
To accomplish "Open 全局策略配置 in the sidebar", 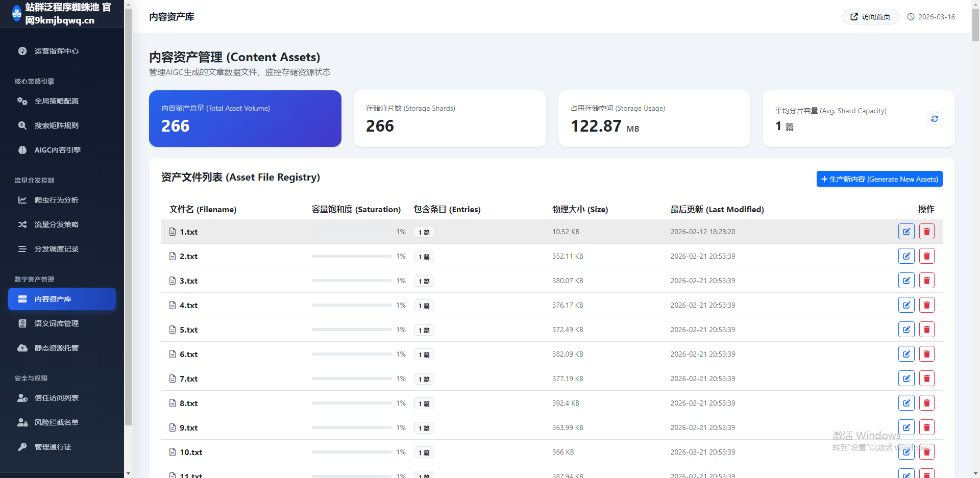I will (x=56, y=101).
